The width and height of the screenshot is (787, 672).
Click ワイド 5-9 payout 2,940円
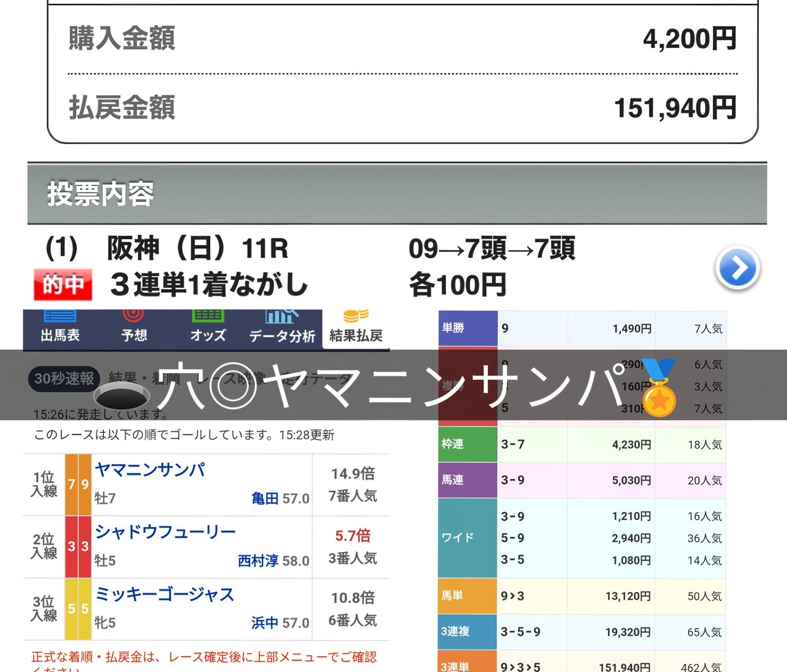632,538
